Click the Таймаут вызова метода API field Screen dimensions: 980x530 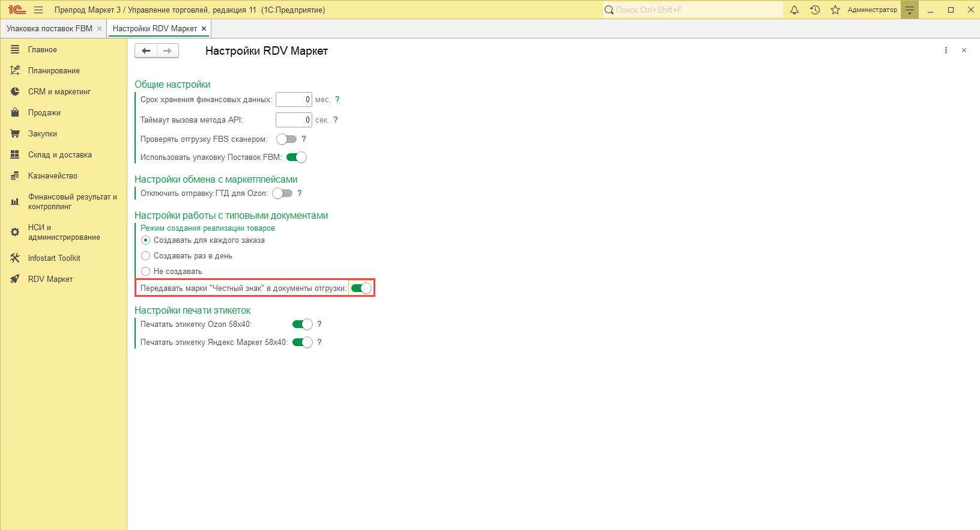click(294, 120)
